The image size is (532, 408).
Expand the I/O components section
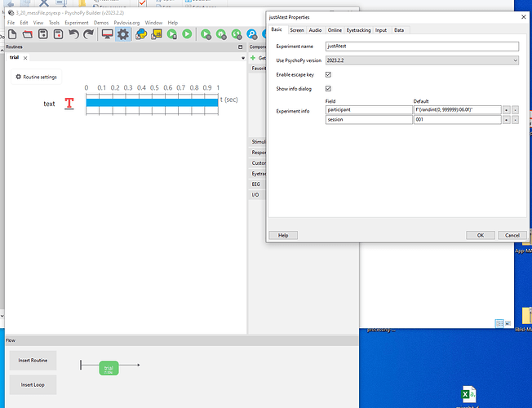tap(258, 194)
